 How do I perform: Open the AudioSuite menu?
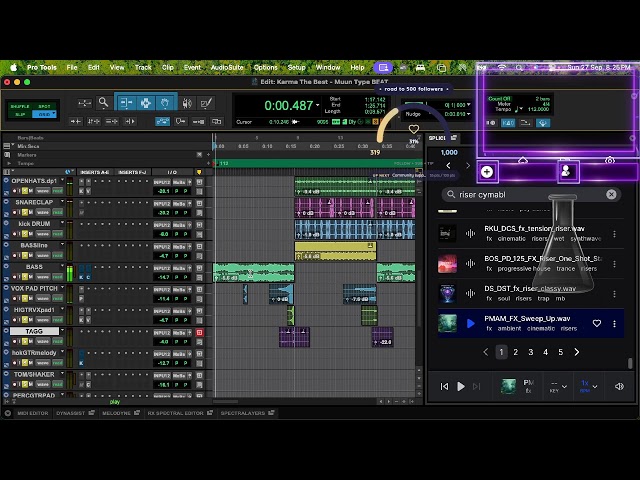[x=227, y=68]
